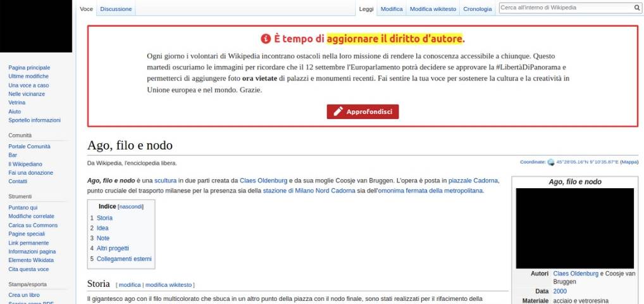This screenshot has height=304, width=644.
Task: Select the Modifica wikitesto tab
Action: coord(433,9)
